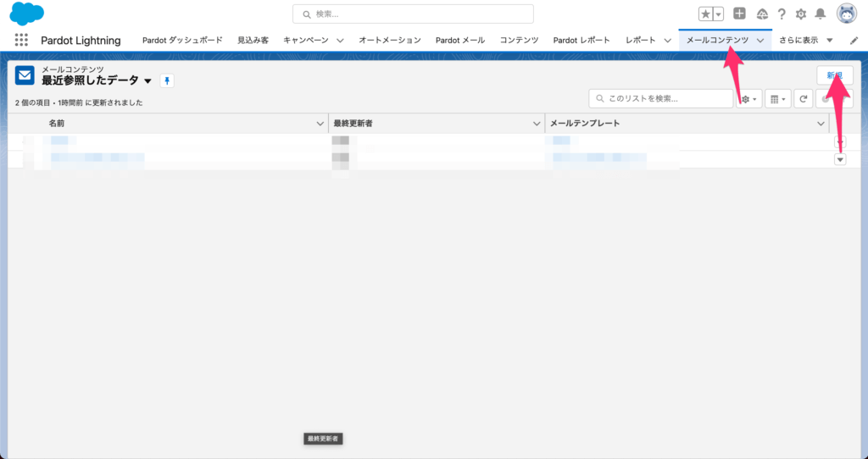This screenshot has width=868, height=459.
Task: Switch to the オートメーション tab
Action: click(389, 40)
